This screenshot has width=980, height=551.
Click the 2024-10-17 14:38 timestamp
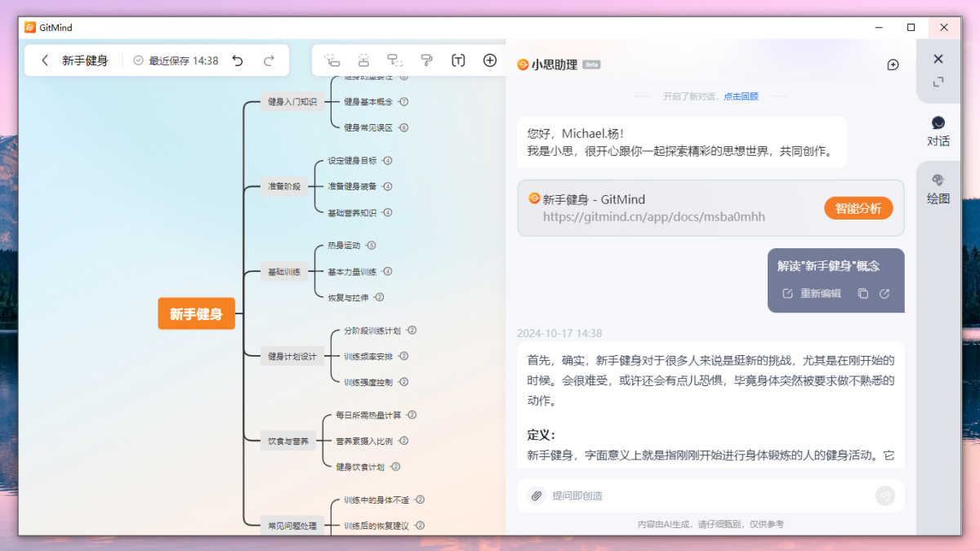(559, 333)
